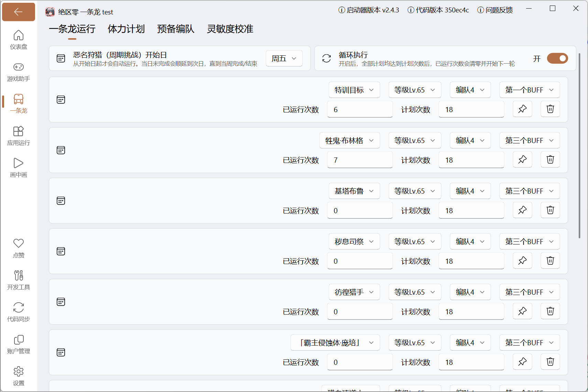Expand the 基塔布鲁 mission dropdown
588x392 pixels.
click(x=354, y=191)
